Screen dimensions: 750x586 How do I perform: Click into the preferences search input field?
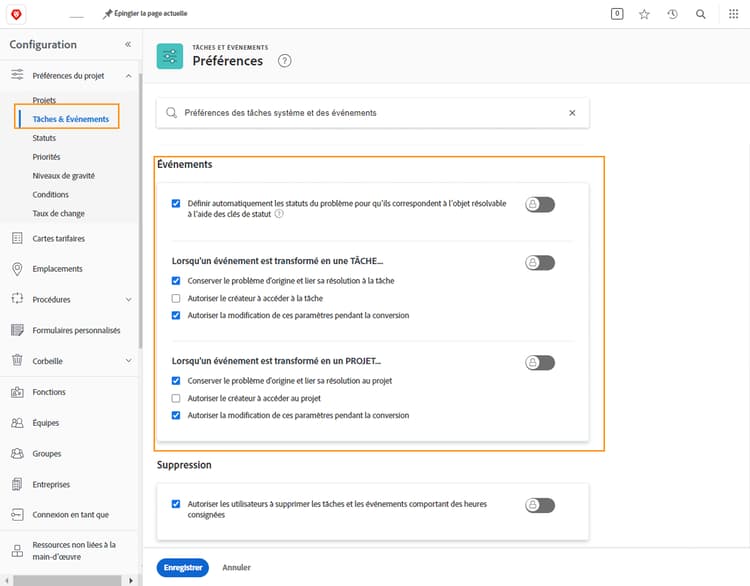(373, 113)
